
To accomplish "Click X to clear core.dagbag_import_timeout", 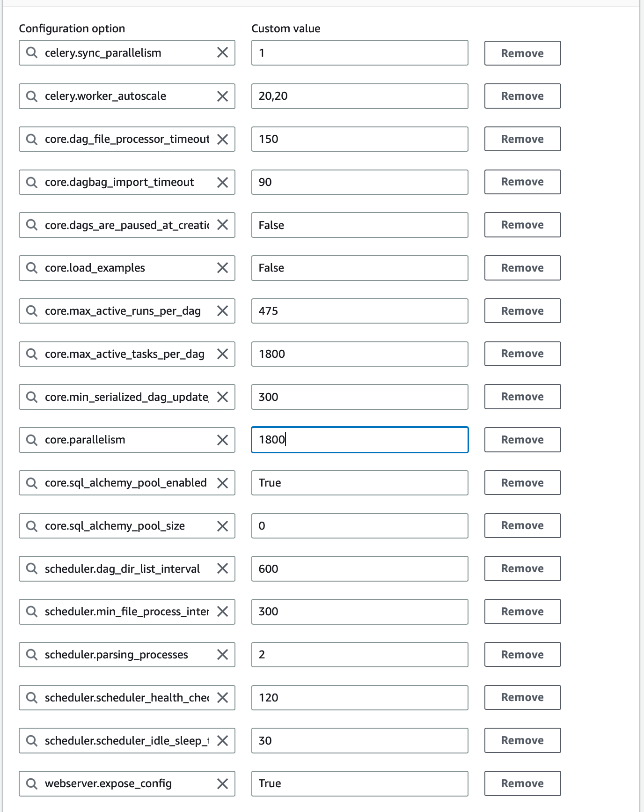I will pyautogui.click(x=222, y=182).
